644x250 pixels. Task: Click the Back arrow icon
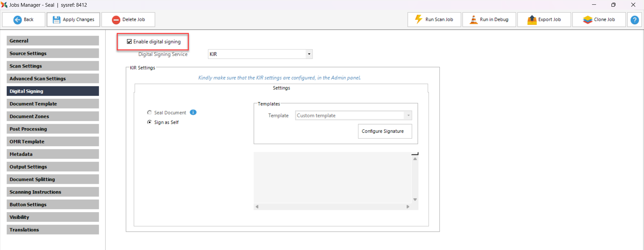[x=17, y=20]
